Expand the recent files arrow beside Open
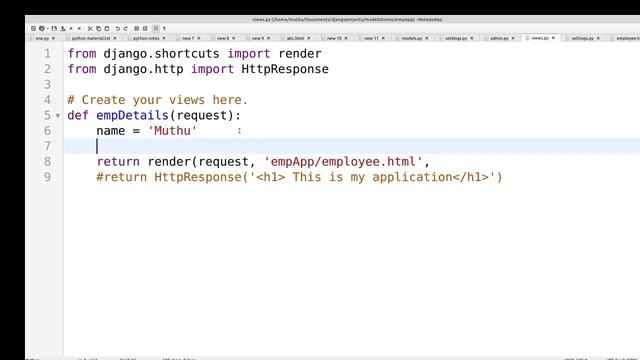 click(x=47, y=29)
